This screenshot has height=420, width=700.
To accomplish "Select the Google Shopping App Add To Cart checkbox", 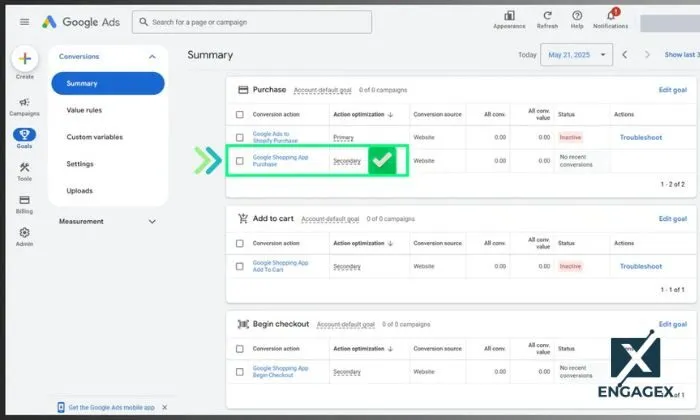I will pos(239,266).
